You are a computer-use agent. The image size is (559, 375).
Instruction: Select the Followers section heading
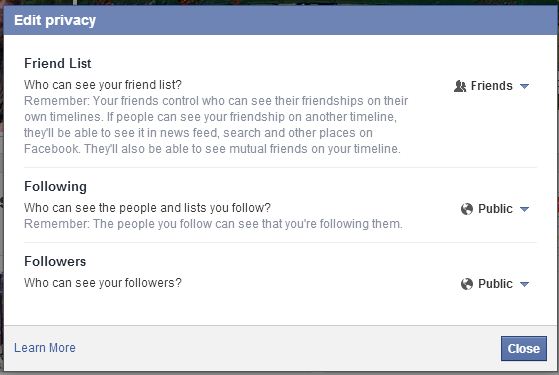pos(55,261)
